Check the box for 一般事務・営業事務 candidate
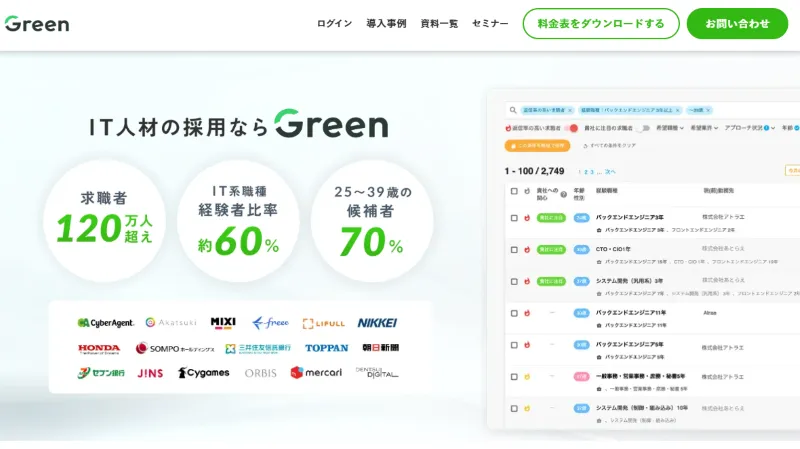This screenshot has width=800, height=449. click(514, 377)
